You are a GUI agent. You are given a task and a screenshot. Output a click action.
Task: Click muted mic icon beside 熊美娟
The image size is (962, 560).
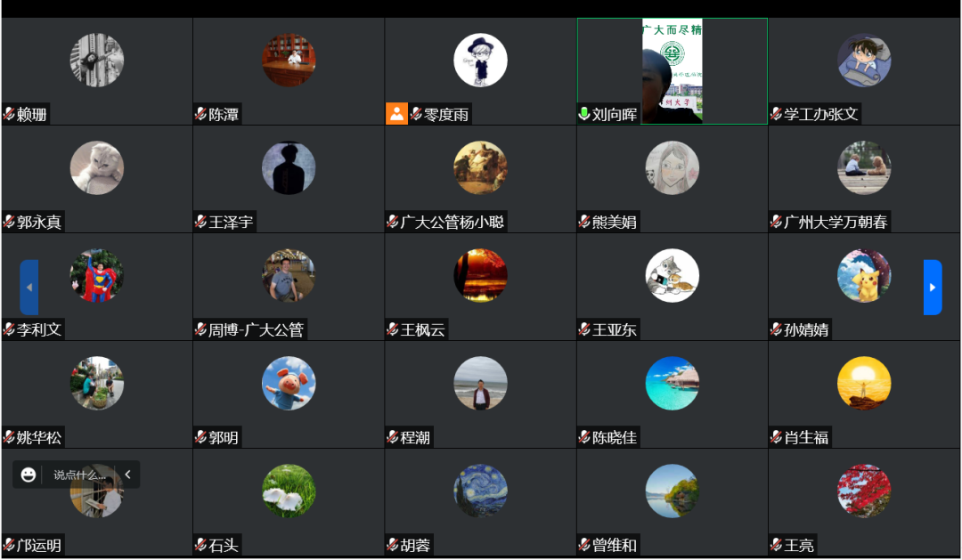[584, 222]
